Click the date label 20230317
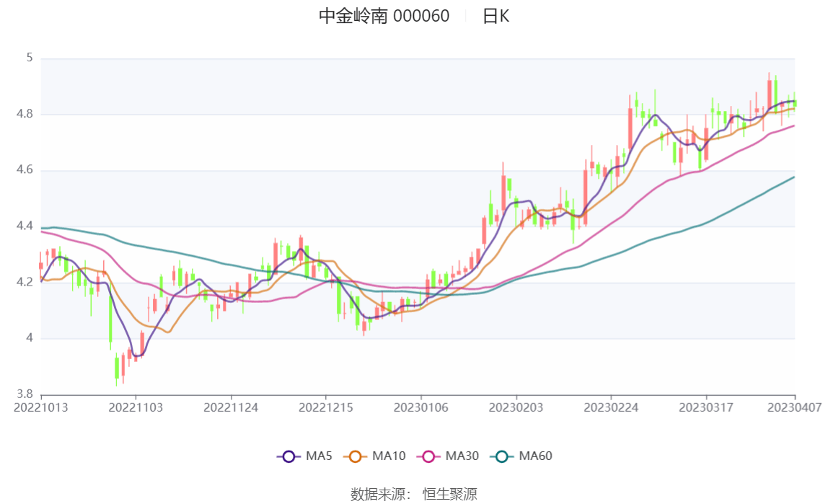This screenshot has height=504, width=828. (706, 408)
